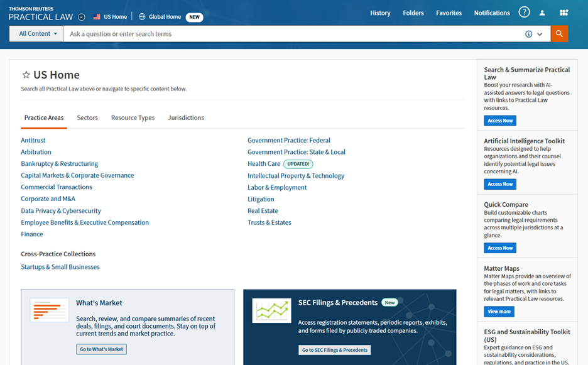Expand the All Content dropdown

36,34
